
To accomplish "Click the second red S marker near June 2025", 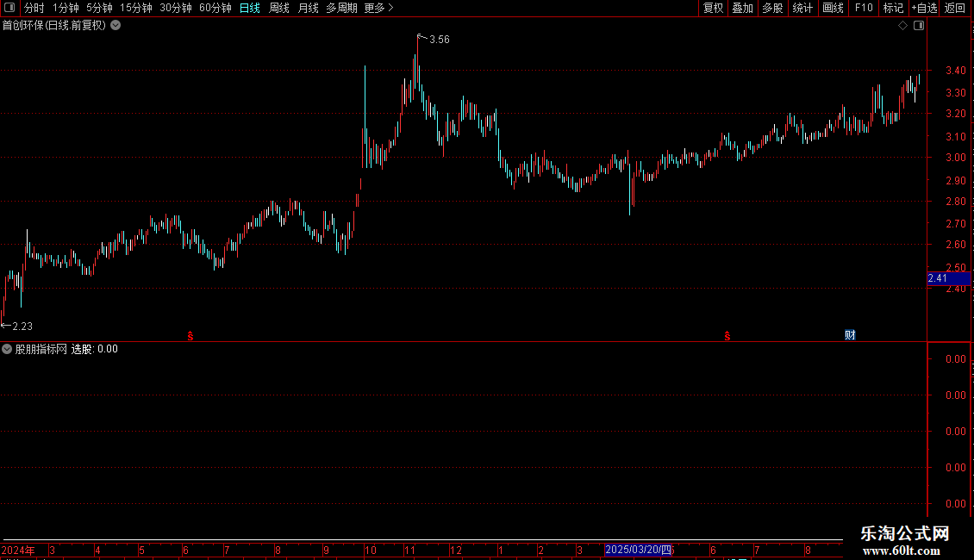I will coord(727,337).
